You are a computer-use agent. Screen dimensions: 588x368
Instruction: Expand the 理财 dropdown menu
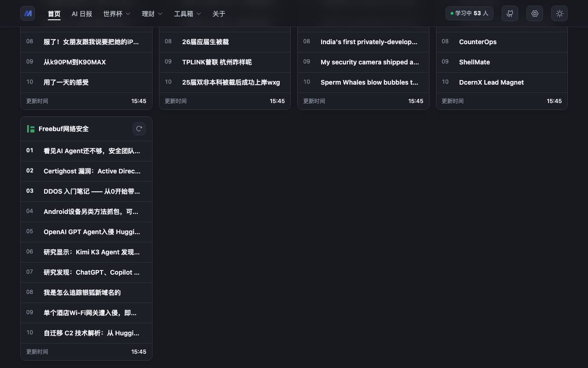pyautogui.click(x=152, y=14)
